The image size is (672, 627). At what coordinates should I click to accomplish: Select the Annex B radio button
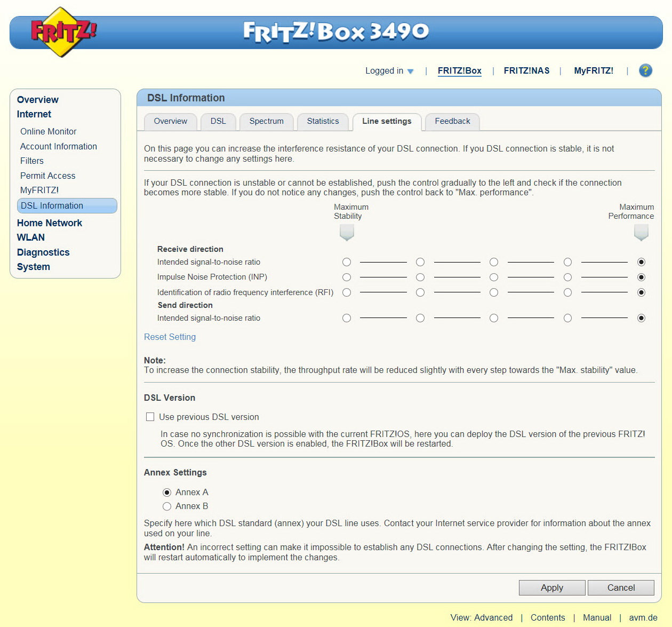(167, 506)
